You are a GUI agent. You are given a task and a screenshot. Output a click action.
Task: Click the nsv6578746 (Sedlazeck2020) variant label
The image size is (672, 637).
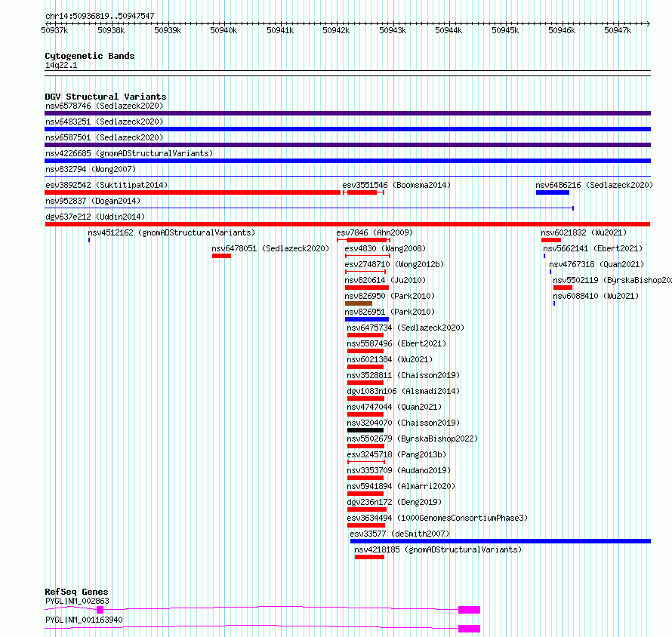[104, 106]
